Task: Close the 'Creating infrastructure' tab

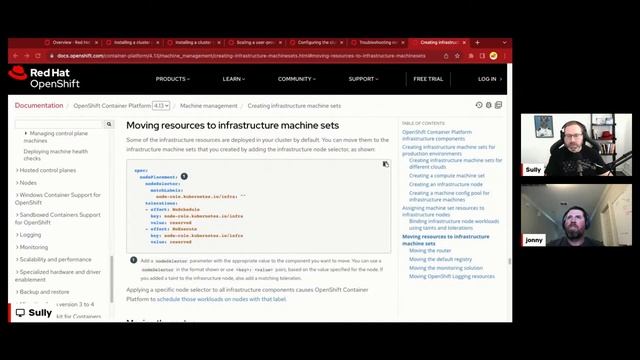Action: (x=464, y=42)
